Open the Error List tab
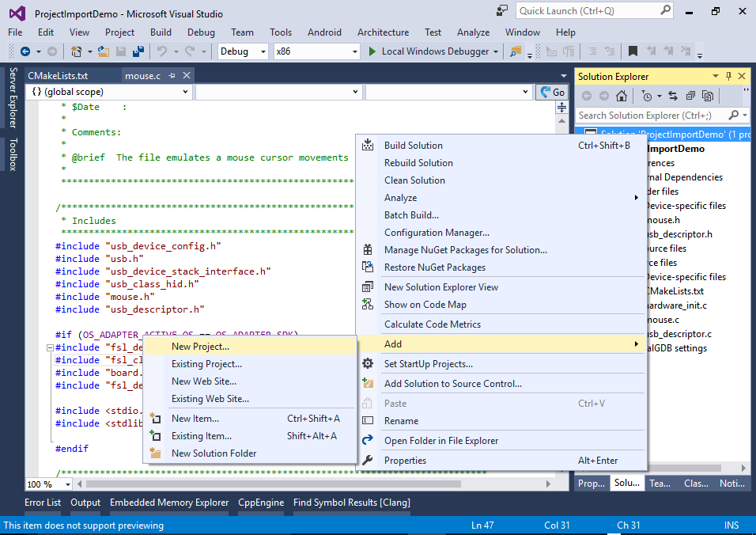Viewport: 756px width, 535px height. pyautogui.click(x=43, y=503)
